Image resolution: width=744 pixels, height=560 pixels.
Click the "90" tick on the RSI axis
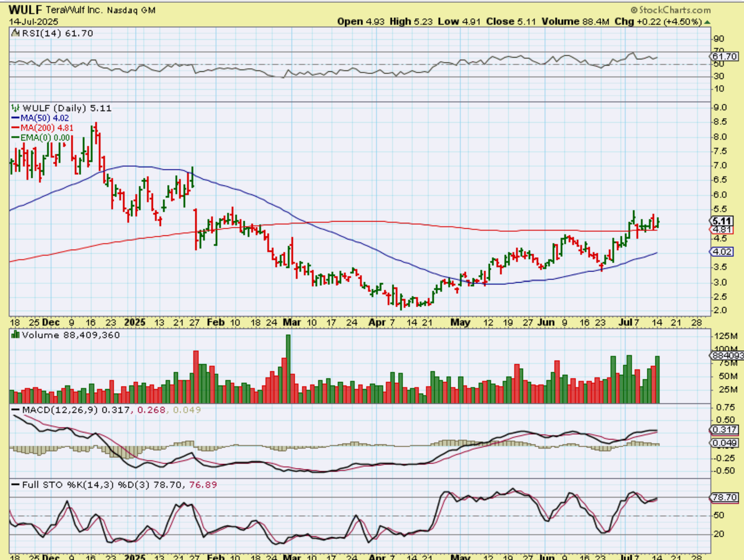(719, 39)
